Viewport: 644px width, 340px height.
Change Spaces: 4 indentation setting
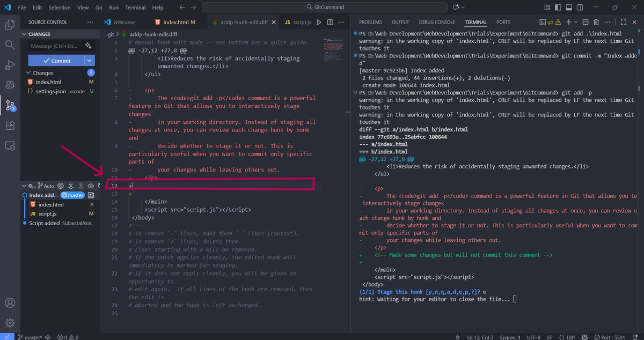point(510,337)
